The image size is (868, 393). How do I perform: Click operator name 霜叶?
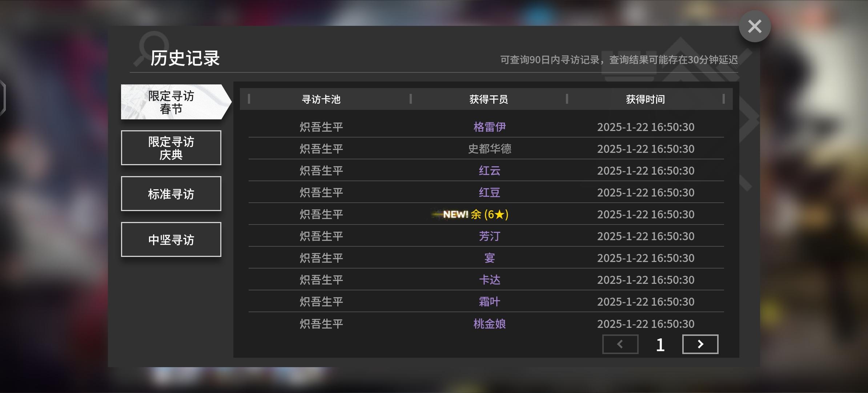[489, 302]
